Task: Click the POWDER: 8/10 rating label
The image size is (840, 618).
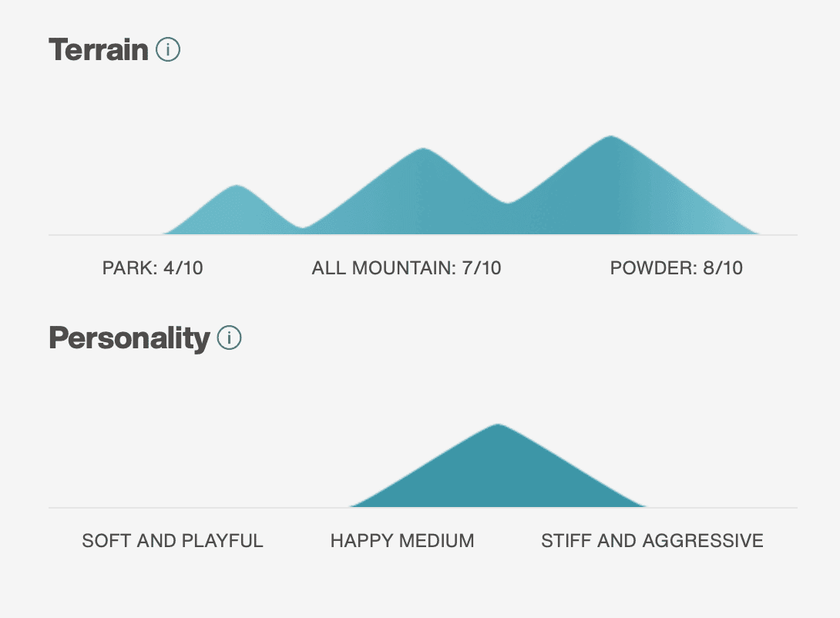Action: point(676,267)
